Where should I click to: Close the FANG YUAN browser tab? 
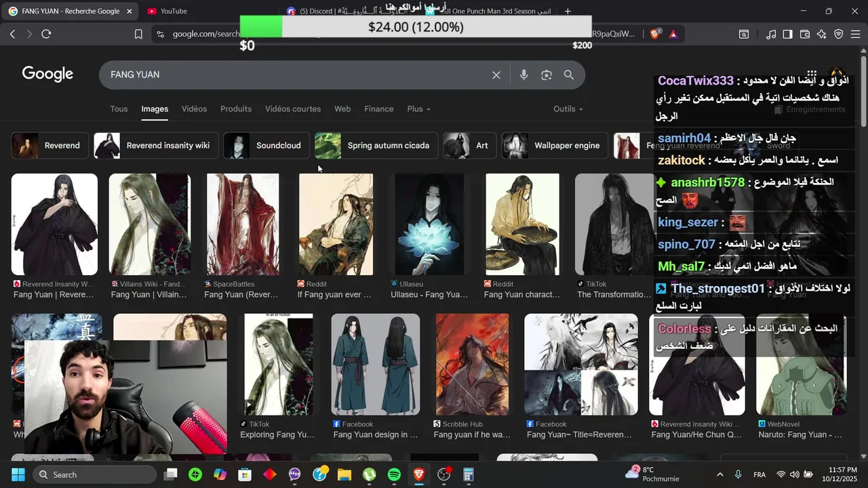(129, 11)
